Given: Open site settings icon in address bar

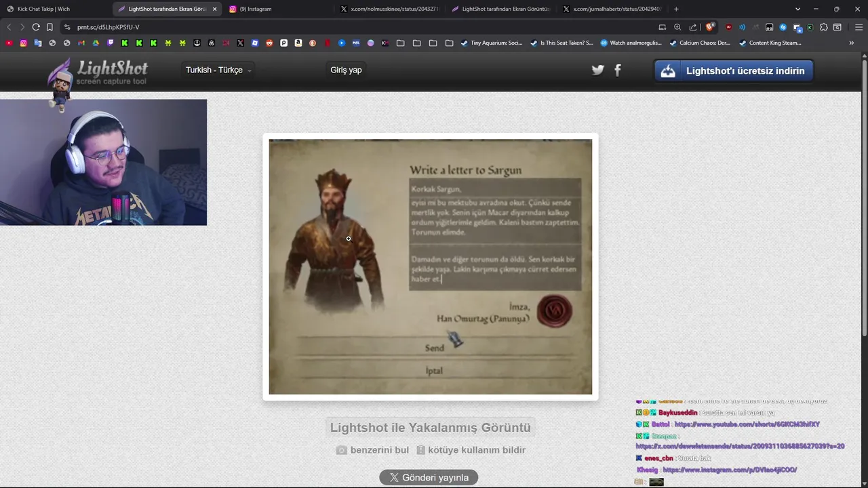Looking at the screenshot, I should coord(66,27).
